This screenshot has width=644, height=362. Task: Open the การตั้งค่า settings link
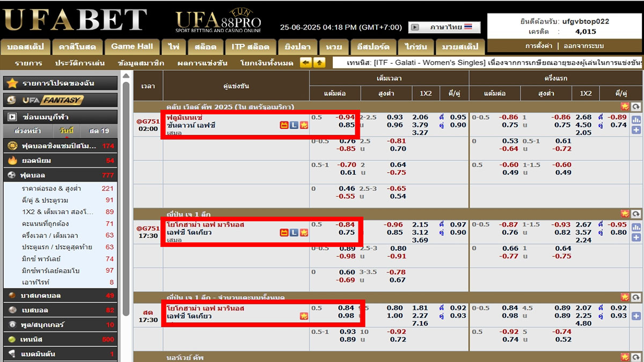tap(539, 46)
